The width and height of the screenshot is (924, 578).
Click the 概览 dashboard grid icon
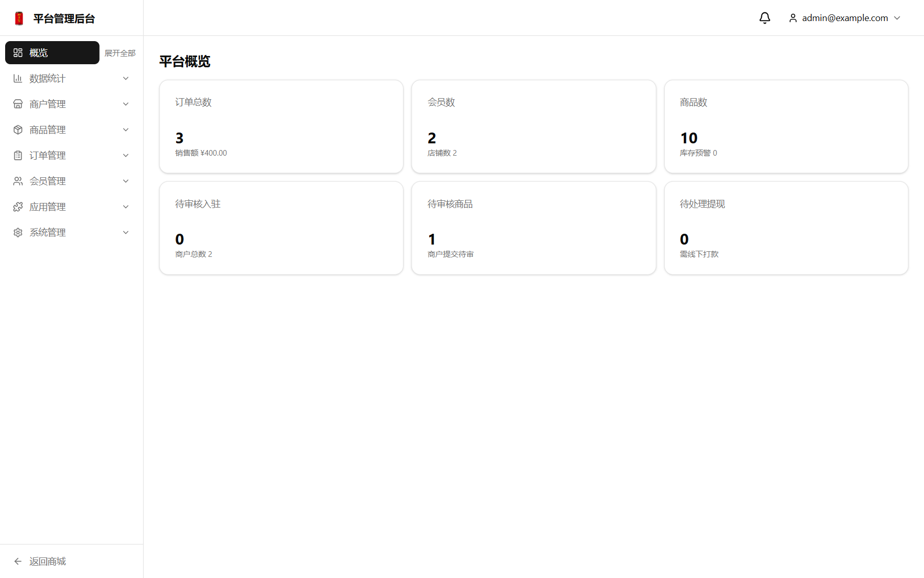pyautogui.click(x=18, y=52)
